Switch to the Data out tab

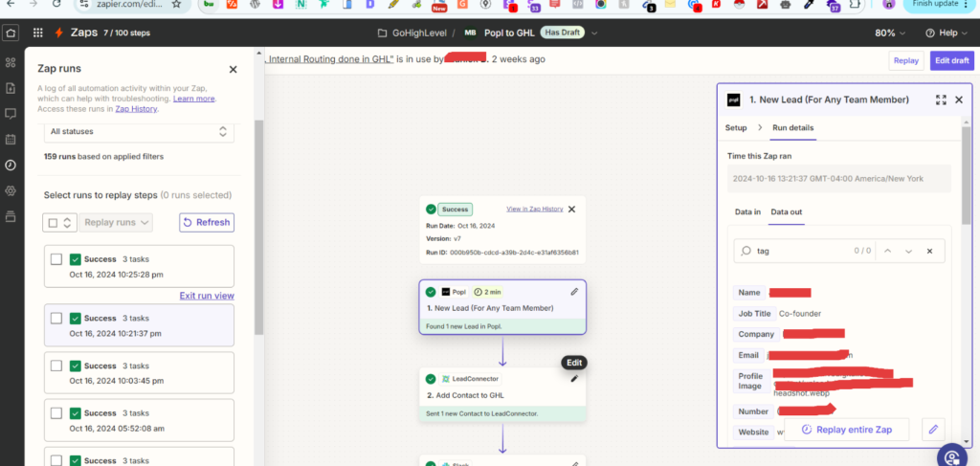787,211
